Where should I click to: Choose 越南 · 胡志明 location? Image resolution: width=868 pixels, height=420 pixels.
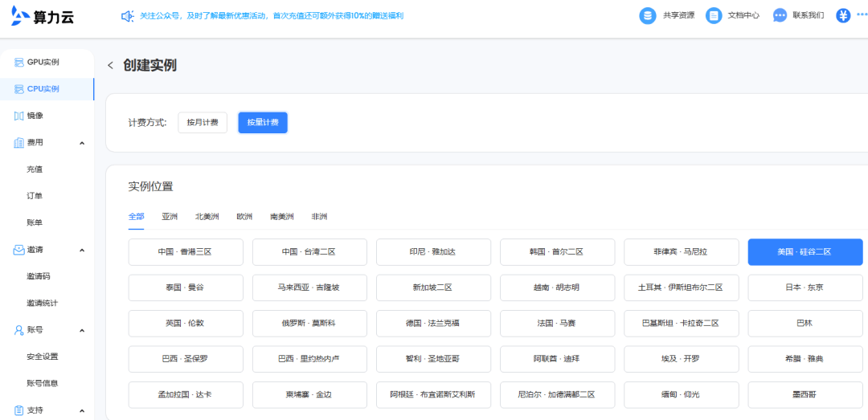click(x=558, y=287)
